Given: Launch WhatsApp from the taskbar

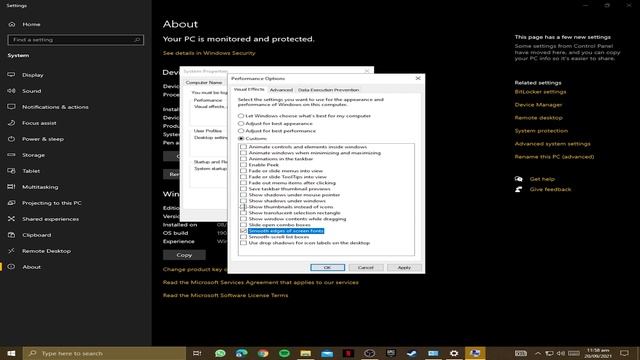Looking at the screenshot, I should coord(220,353).
